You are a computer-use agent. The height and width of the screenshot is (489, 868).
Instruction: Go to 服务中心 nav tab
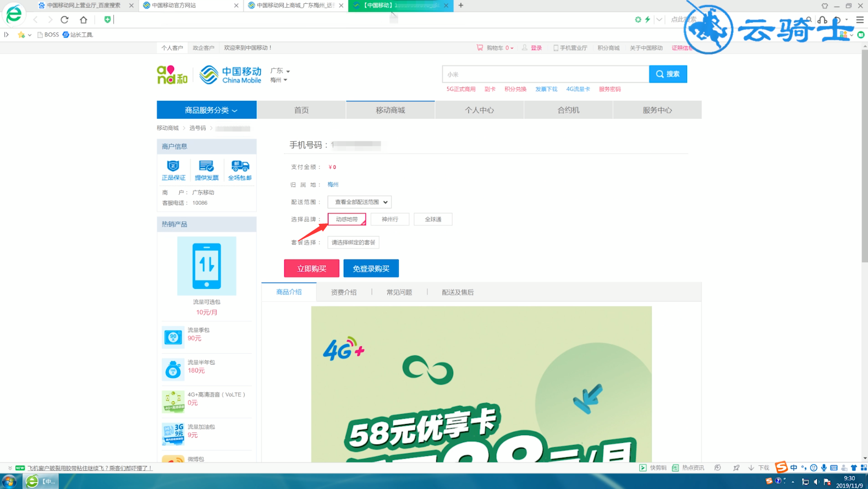coord(657,110)
